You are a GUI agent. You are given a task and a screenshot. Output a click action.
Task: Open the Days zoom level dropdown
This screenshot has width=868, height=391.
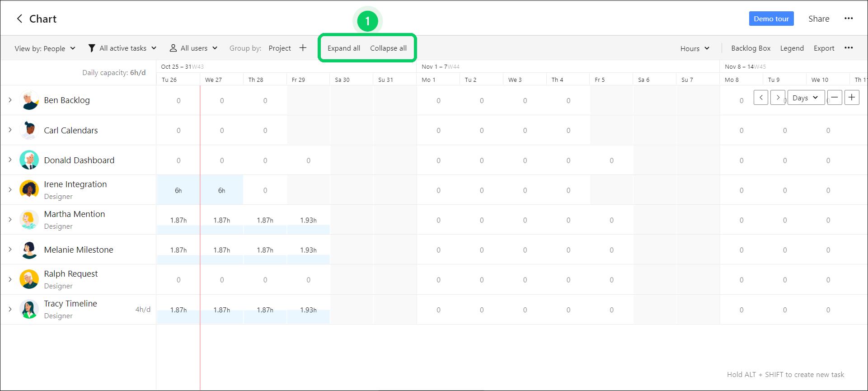point(806,98)
